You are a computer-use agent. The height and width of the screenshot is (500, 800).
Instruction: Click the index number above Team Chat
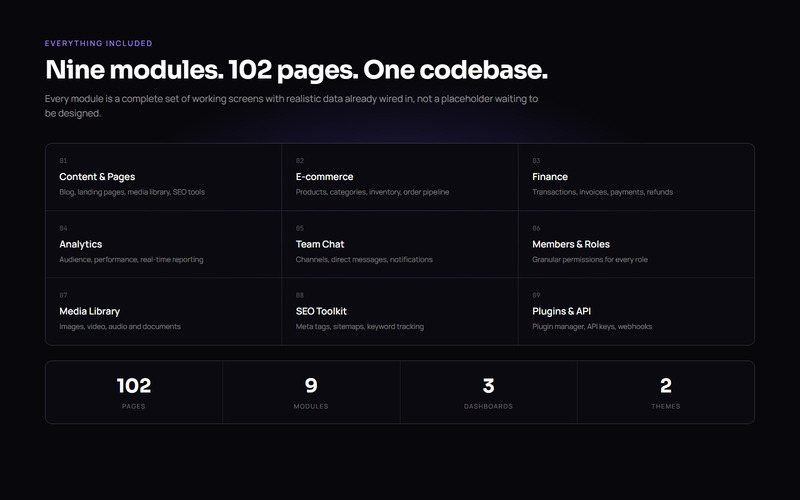300,228
